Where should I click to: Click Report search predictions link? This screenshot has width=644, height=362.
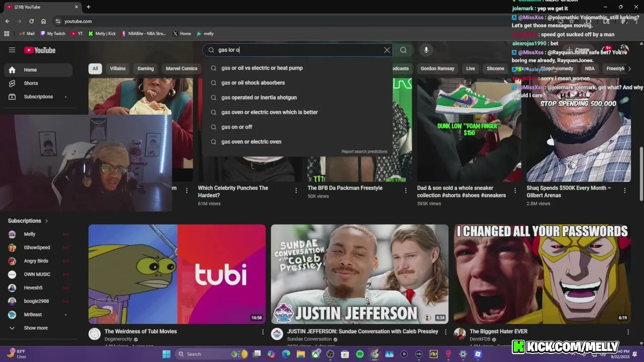364,151
